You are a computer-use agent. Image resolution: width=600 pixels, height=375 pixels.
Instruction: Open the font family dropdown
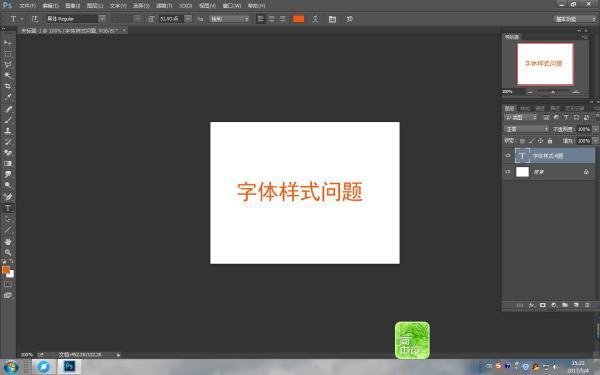[x=102, y=19]
